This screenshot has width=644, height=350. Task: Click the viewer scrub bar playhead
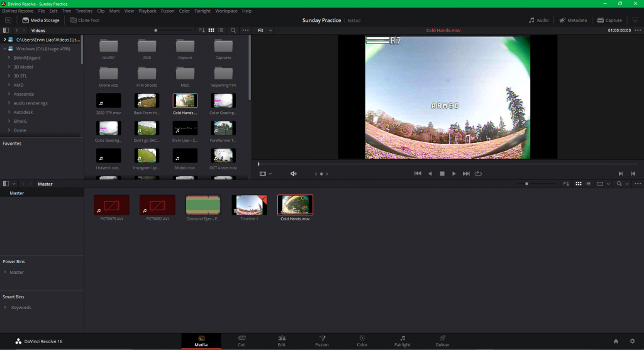[x=258, y=164]
